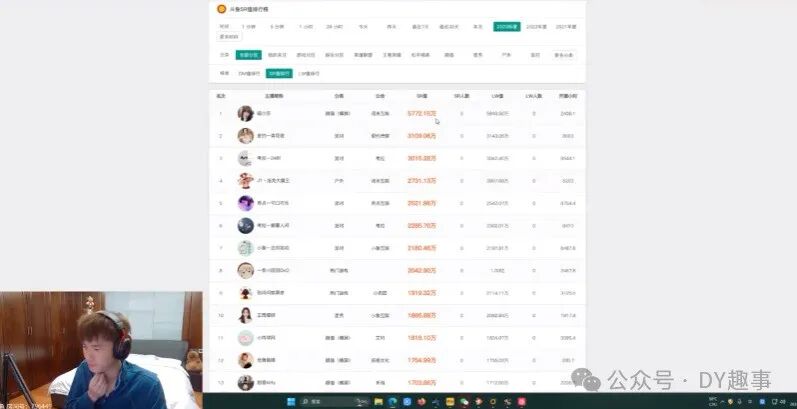Open the avatar in the 2731.13万 row
This screenshot has width=797, height=409.
click(x=246, y=180)
